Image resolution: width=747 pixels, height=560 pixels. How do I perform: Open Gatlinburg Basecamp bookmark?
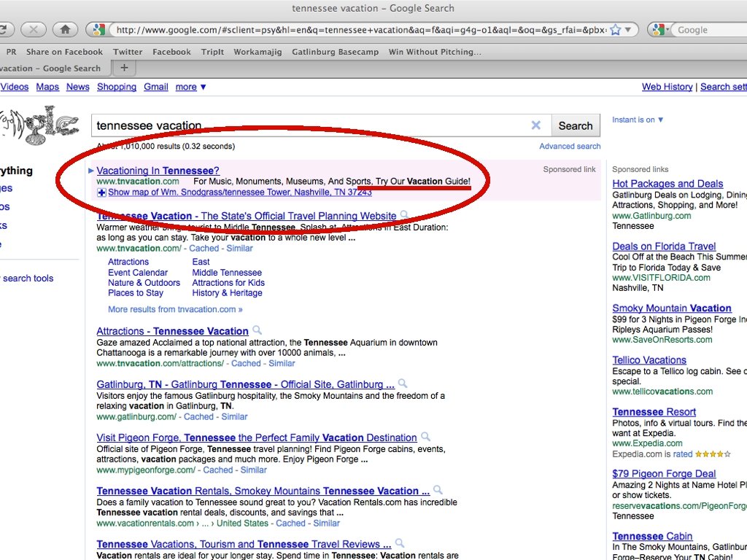(336, 52)
